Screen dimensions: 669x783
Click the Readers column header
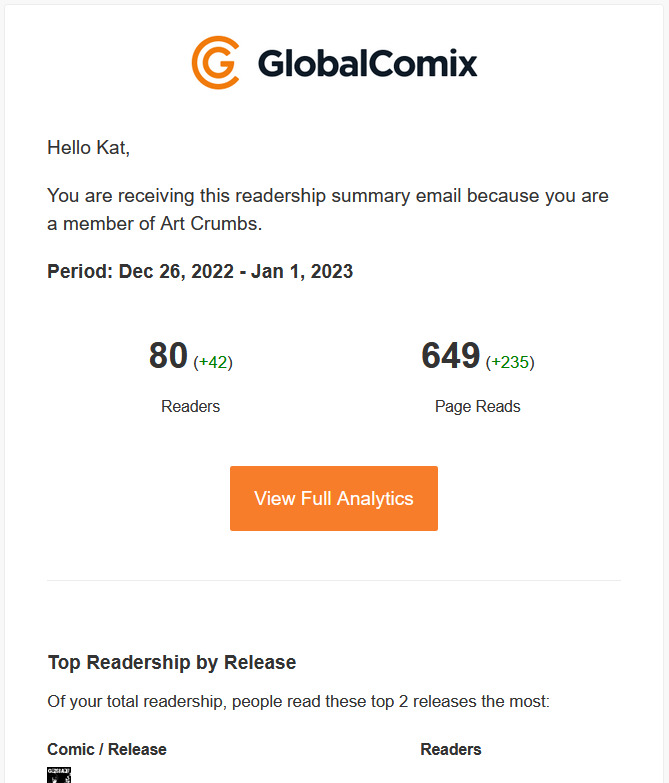451,749
